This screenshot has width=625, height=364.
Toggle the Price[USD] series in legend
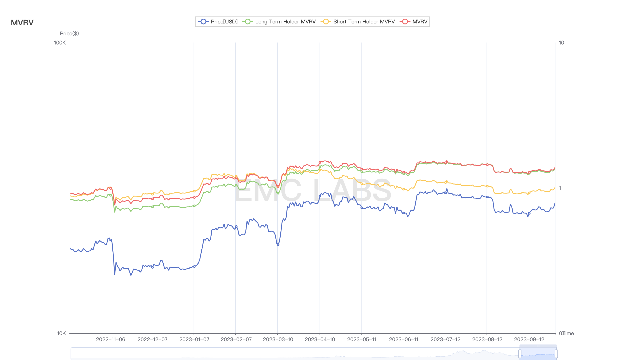pos(224,21)
